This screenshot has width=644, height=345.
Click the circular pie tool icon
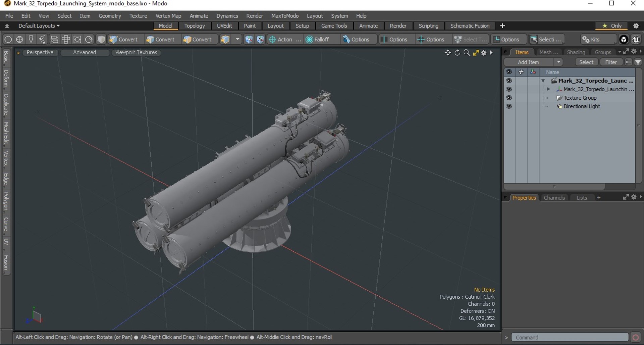coord(89,40)
